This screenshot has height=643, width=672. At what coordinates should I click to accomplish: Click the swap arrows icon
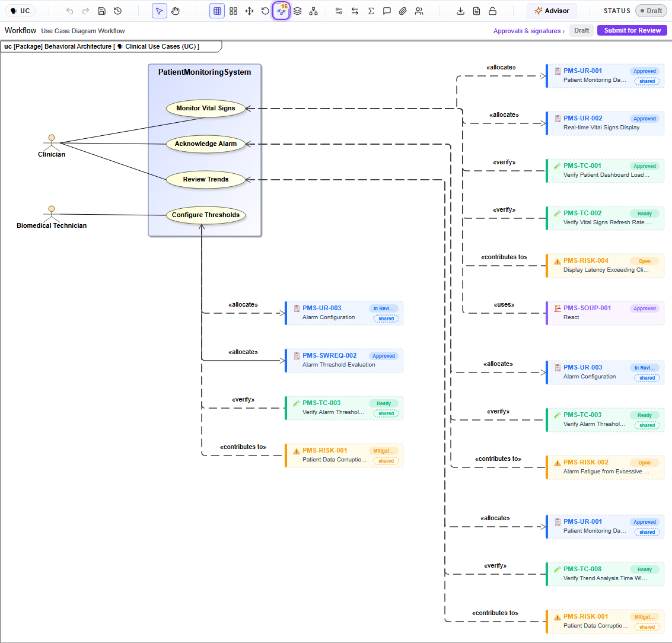click(355, 11)
